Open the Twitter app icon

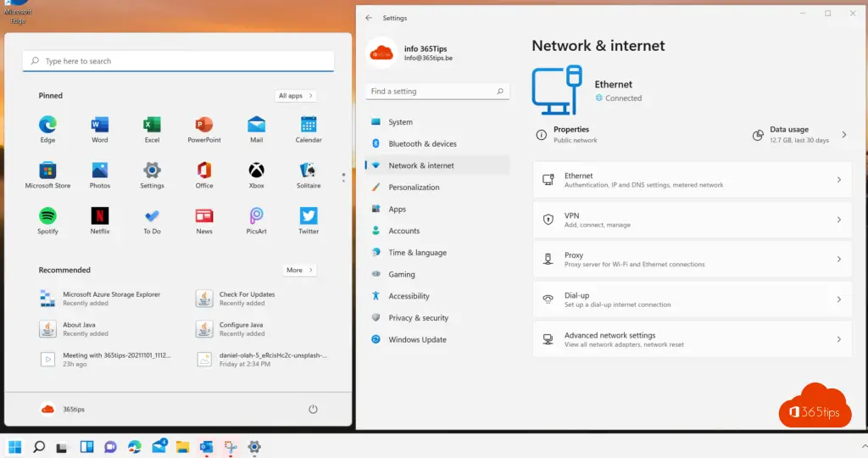coord(309,221)
